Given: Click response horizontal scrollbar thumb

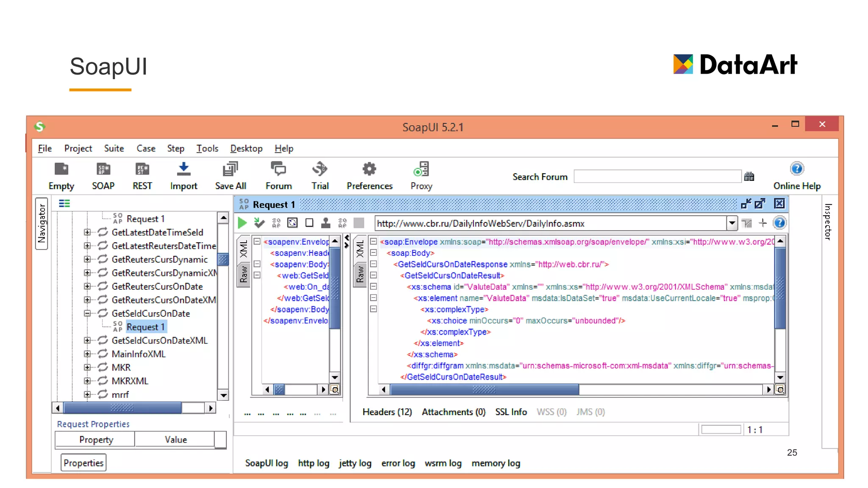Looking at the screenshot, I should (484, 389).
